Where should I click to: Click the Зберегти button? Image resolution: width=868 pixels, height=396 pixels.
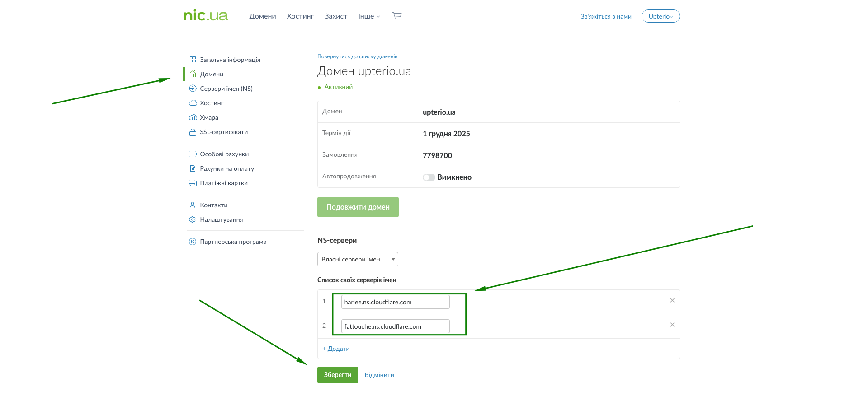pos(338,375)
